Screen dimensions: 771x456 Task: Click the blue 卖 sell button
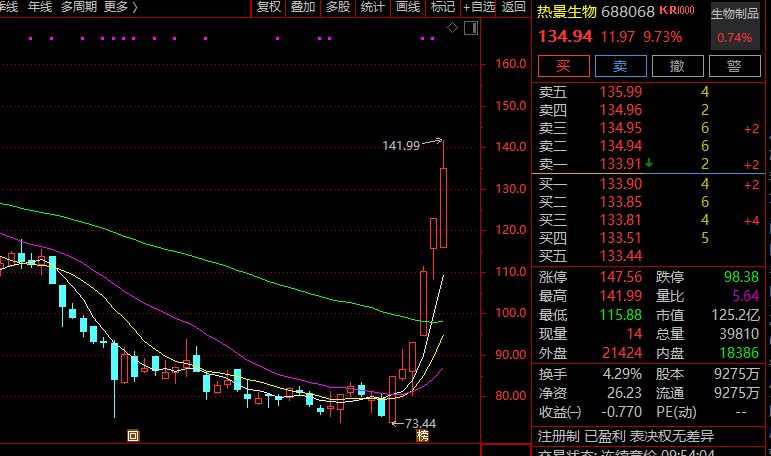coord(621,66)
